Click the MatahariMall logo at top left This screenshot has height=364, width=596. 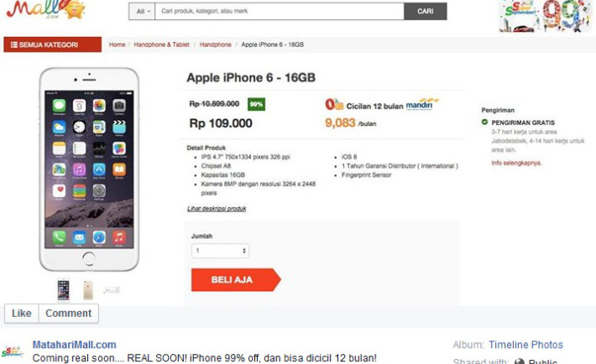44,9
